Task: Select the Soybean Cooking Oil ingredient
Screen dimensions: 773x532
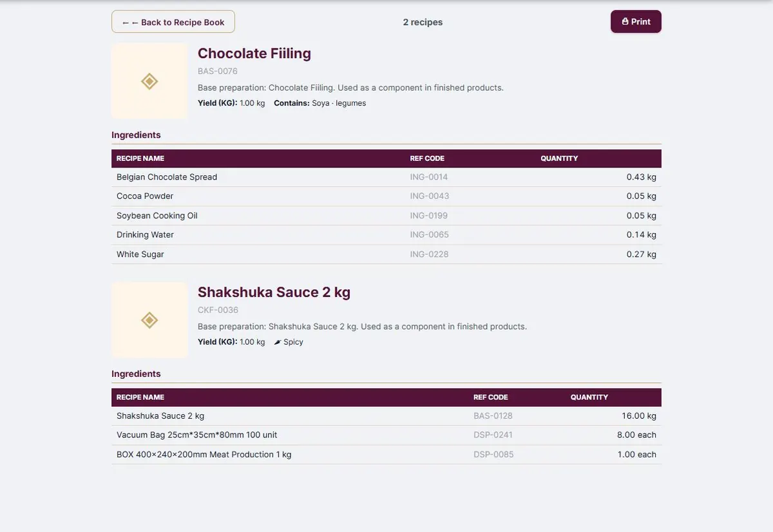Action: [157, 216]
